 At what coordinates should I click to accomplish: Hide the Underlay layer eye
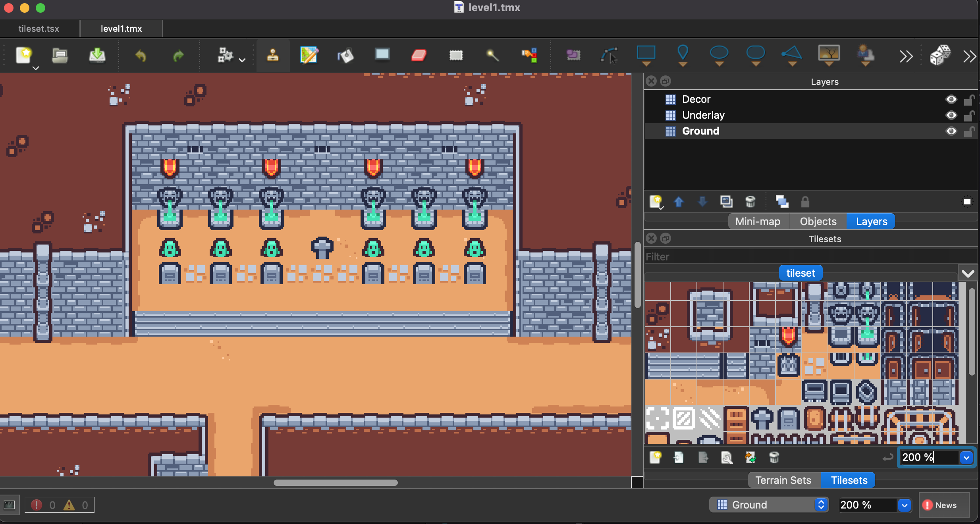951,115
